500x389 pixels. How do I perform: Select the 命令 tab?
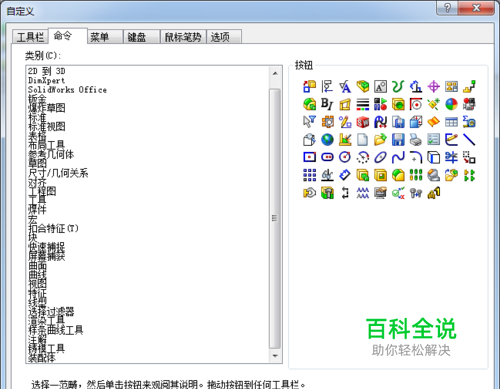(x=68, y=36)
